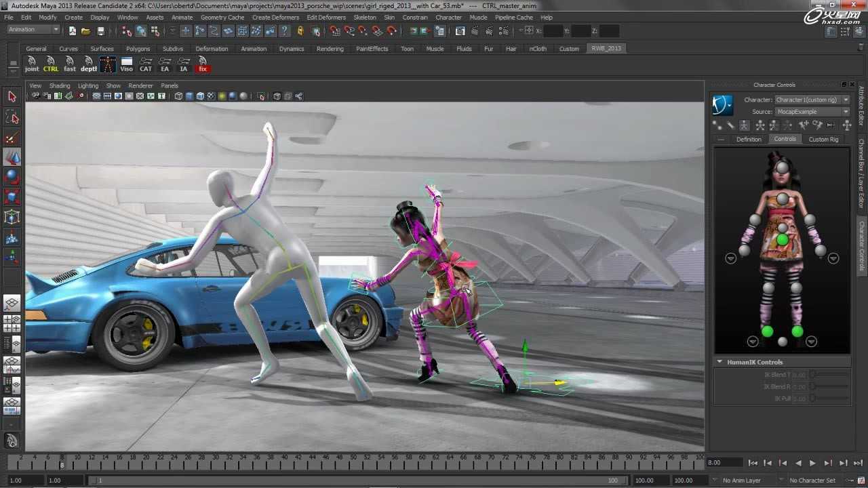Select the Rotate tool sphere icon
This screenshot has width=868, height=488.
12,177
